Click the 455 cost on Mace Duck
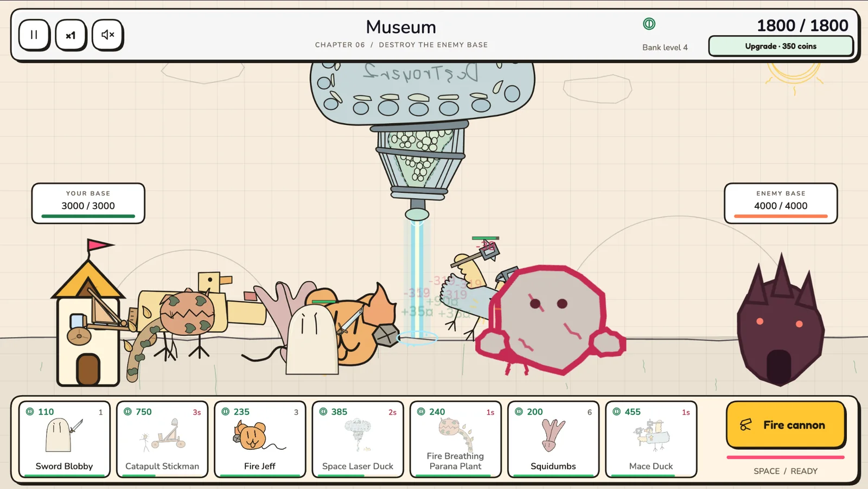This screenshot has width=868, height=489. tap(633, 412)
